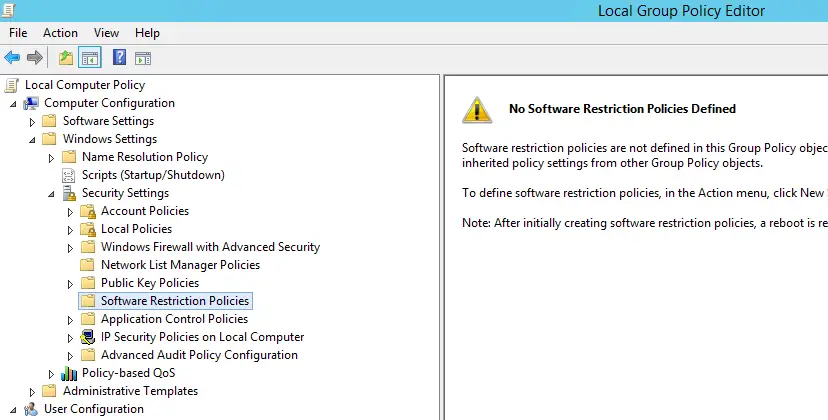Screen dimensions: 828x420
Task: Open the File menu
Action: click(18, 33)
